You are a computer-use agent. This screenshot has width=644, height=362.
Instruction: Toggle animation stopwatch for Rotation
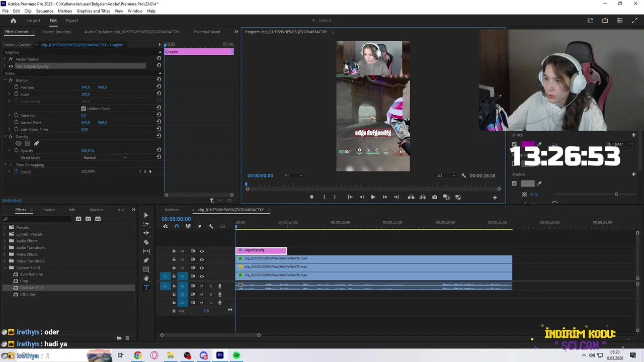[16, 115]
